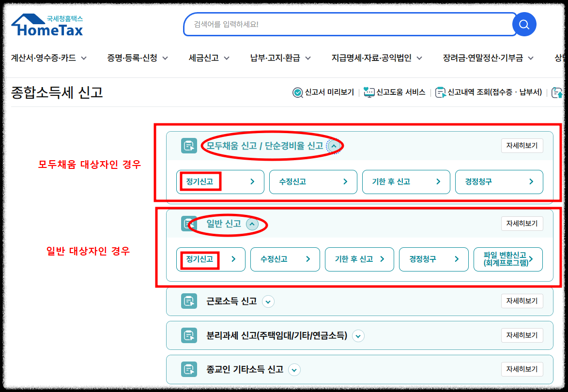Click the 근로소득 신고 section icon

coord(189,301)
